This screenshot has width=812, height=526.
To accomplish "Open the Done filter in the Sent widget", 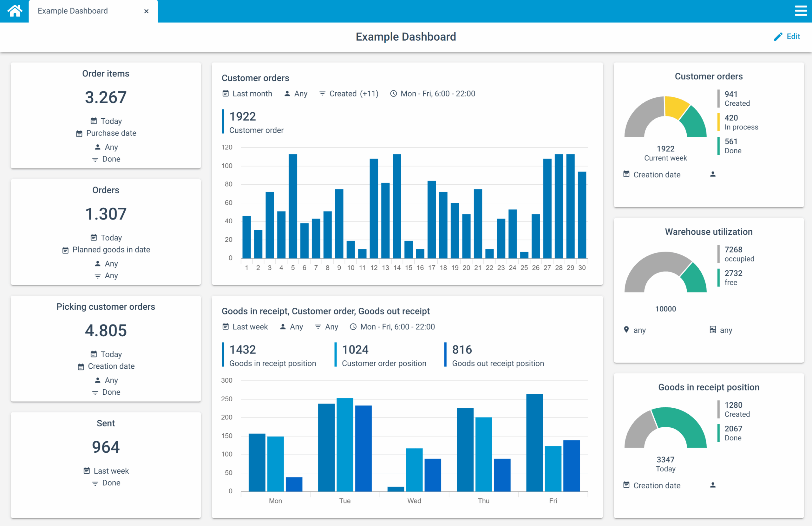I will coord(106,483).
